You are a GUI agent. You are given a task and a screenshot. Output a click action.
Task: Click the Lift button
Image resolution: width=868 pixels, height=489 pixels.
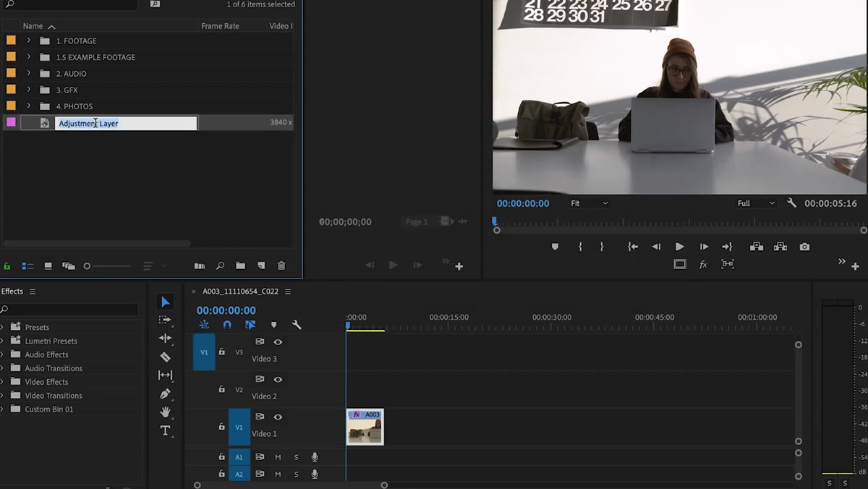[757, 247]
